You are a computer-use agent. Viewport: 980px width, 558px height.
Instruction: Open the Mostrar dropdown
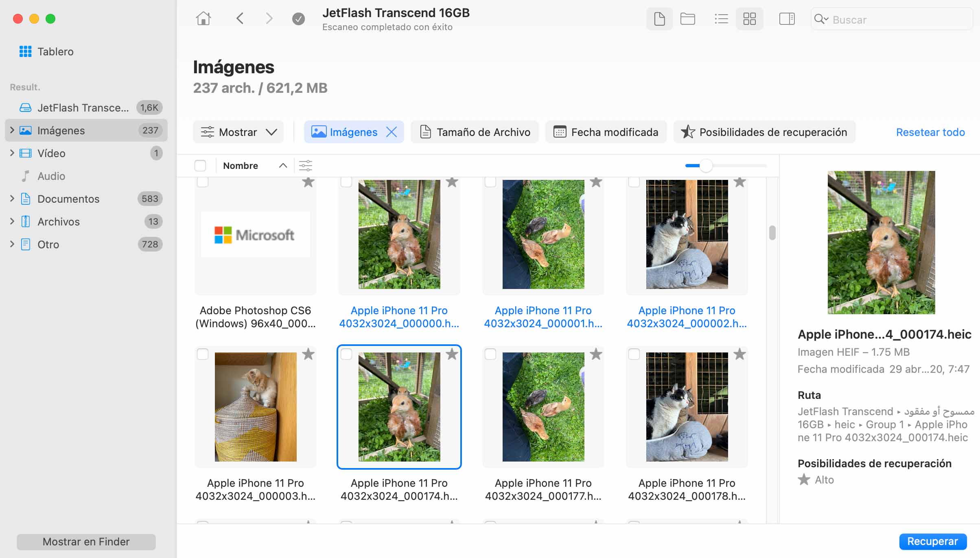[x=238, y=132]
